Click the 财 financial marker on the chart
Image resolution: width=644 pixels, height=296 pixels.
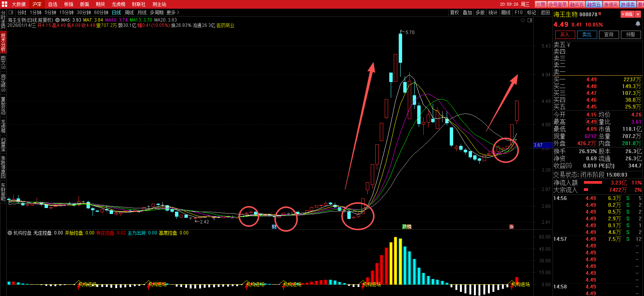[274, 227]
